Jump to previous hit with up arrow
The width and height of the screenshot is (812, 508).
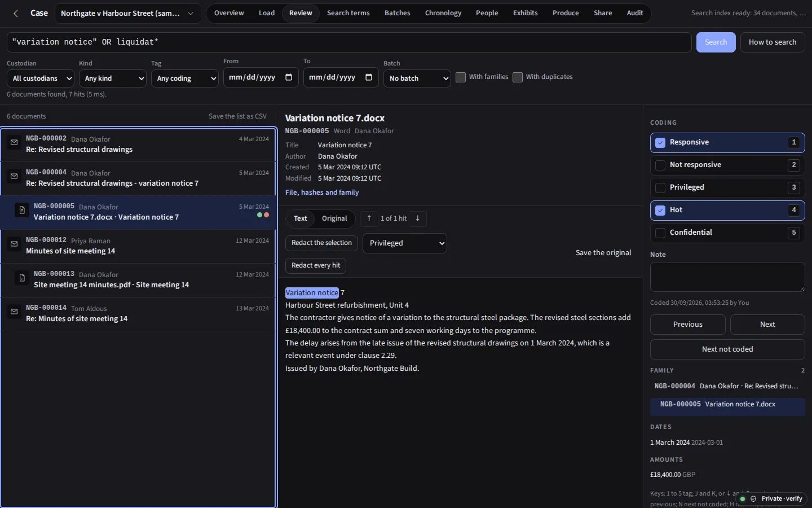coord(369,218)
